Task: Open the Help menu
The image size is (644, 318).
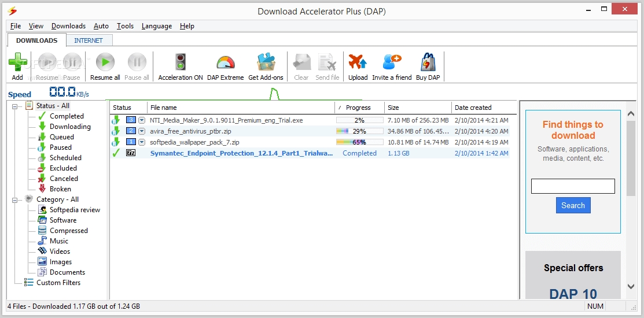Action: tap(187, 26)
